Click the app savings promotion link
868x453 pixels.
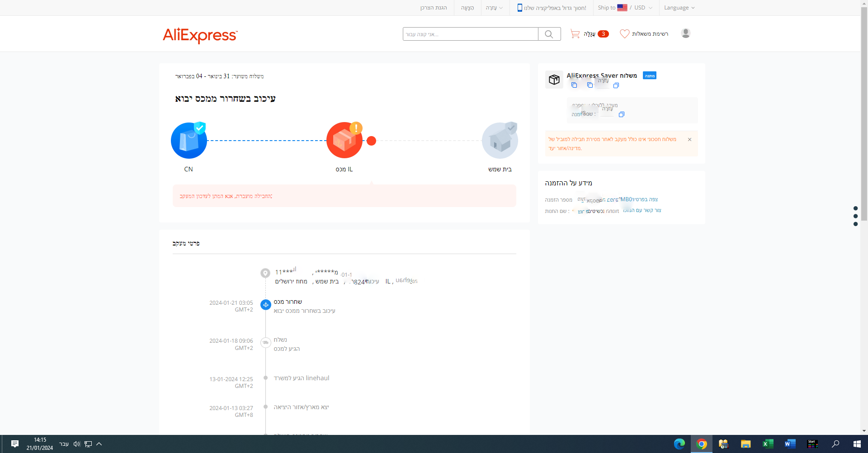tap(555, 8)
